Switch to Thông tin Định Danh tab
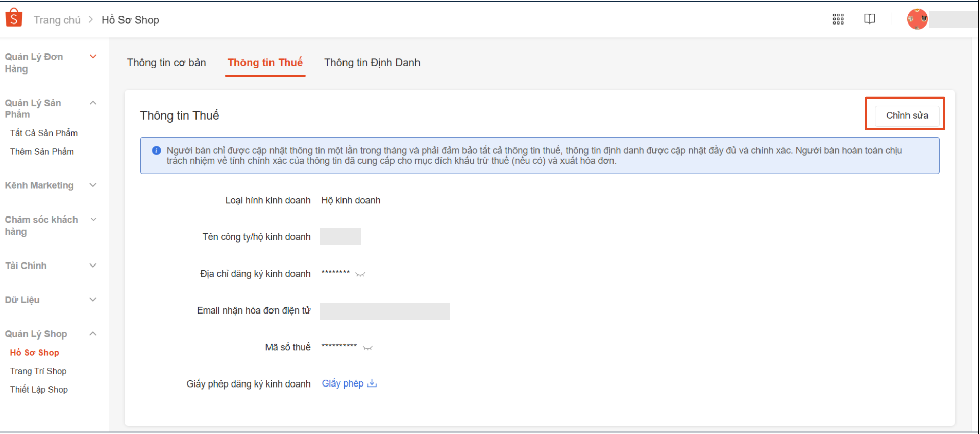 click(x=372, y=63)
